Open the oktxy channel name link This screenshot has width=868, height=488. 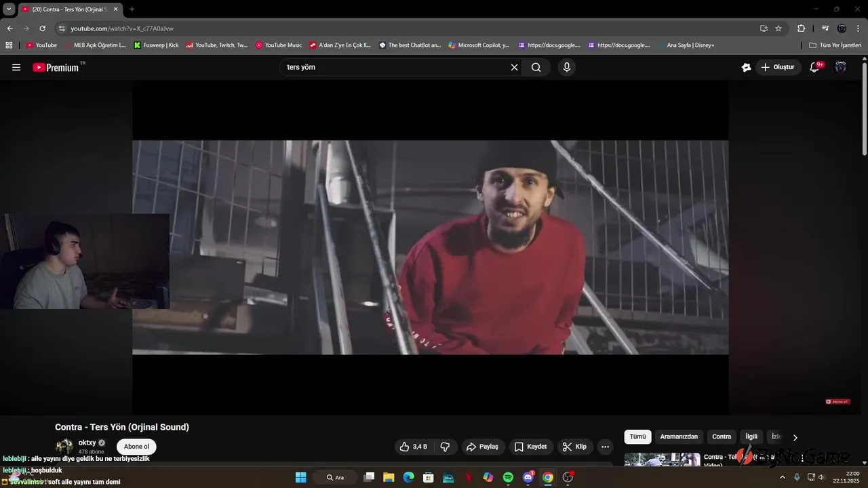87,443
